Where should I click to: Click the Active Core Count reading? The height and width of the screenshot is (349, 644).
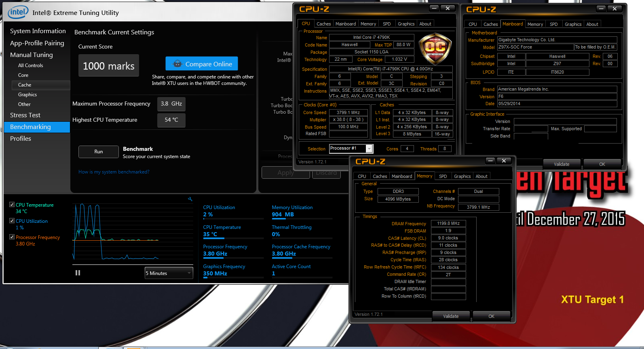(x=273, y=274)
